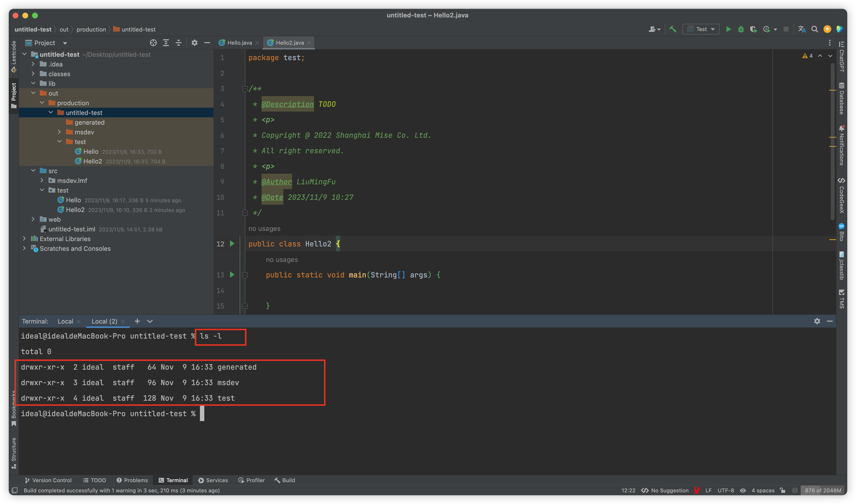Run with Coverage shield icon
This screenshot has width=856, height=504.
pyautogui.click(x=753, y=29)
